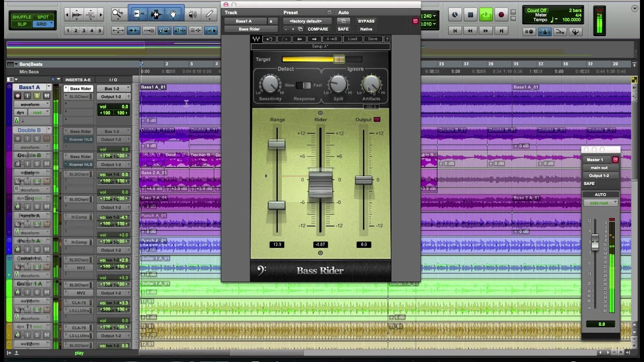Select the Scrubber speaker tool

pyautogui.click(x=192, y=15)
